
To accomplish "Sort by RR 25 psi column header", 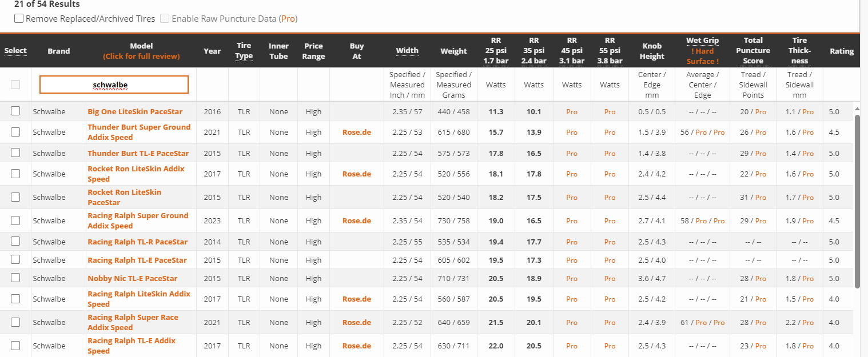I will coord(496,51).
